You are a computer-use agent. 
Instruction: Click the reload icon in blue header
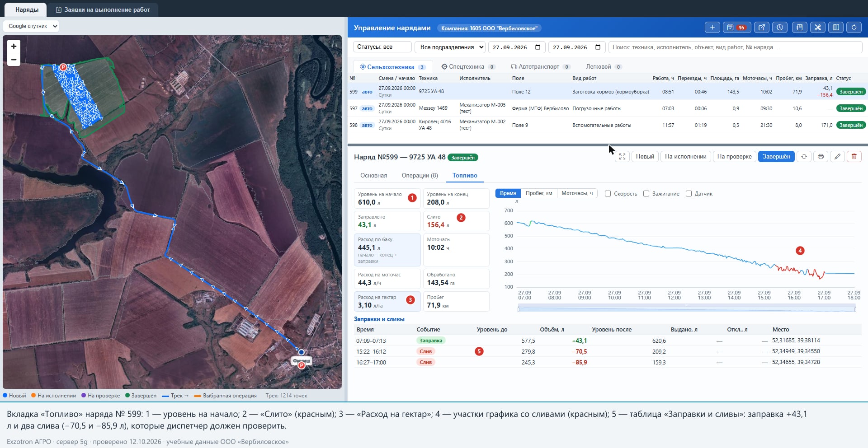tap(854, 28)
